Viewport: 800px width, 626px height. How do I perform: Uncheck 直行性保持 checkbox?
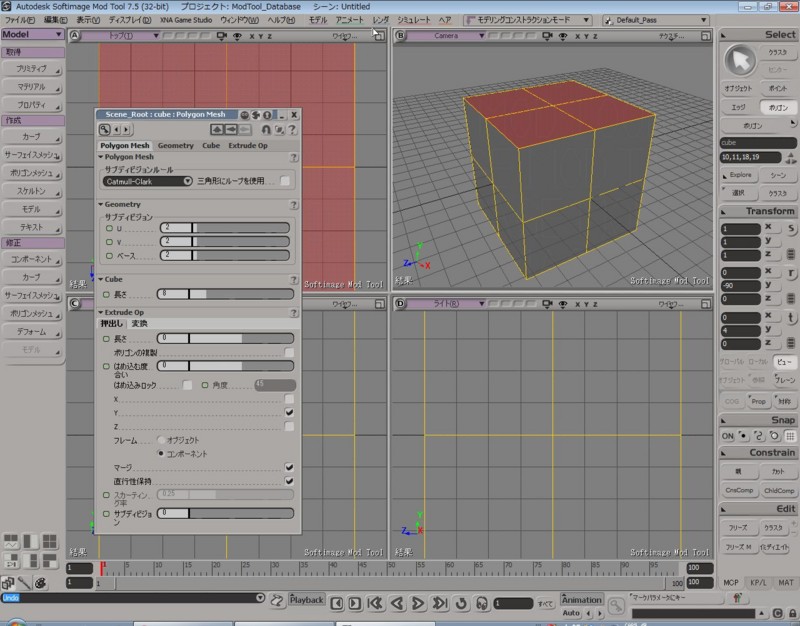tap(289, 481)
